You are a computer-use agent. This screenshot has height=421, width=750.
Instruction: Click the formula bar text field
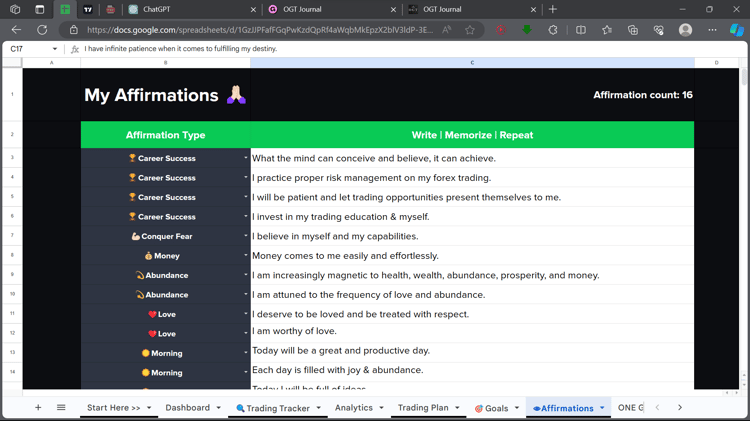coord(411,49)
